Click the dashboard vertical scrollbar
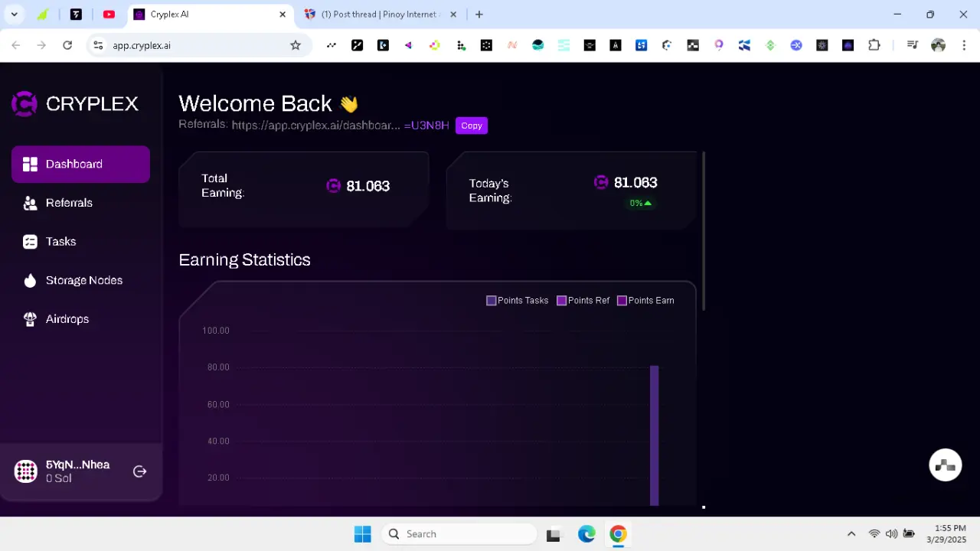980x551 pixels. (x=703, y=231)
